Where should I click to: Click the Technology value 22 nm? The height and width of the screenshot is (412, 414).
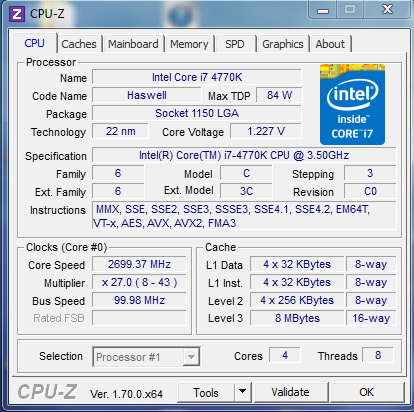point(121,131)
